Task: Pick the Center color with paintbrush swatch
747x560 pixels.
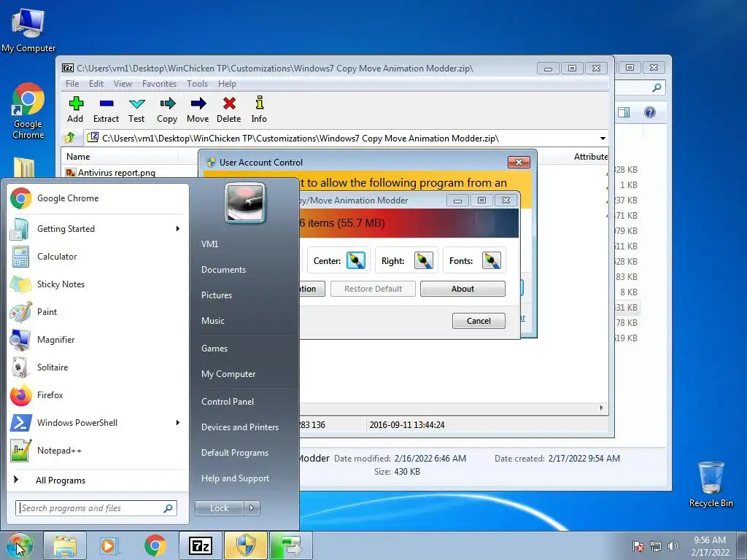Action: tap(355, 260)
